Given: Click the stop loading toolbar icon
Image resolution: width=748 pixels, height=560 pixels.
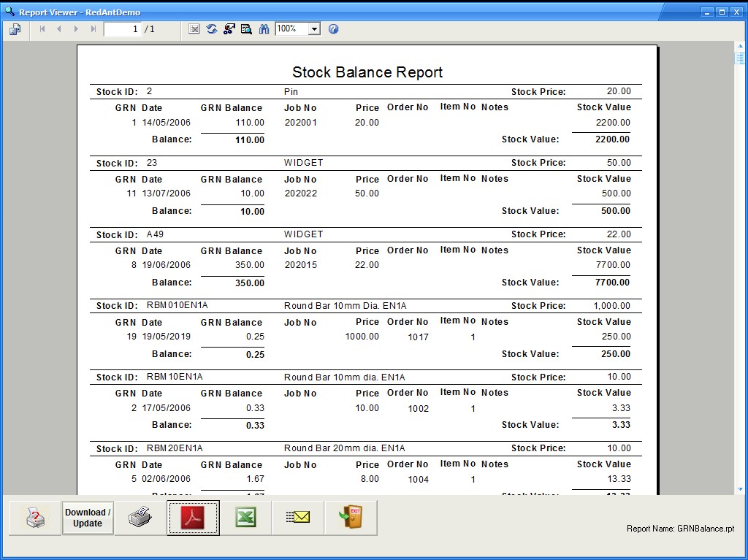Looking at the screenshot, I should [x=194, y=29].
